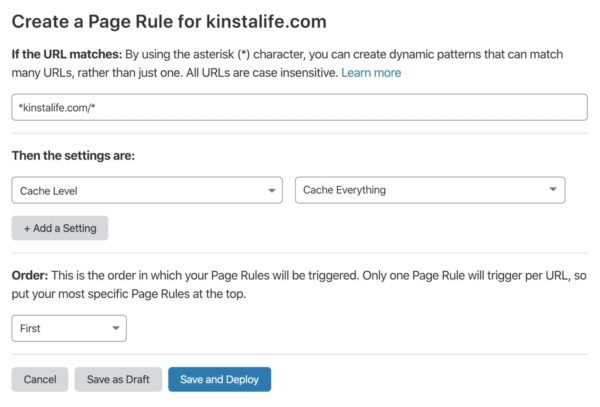
Task: Open the Learn more link
Action: pos(371,73)
